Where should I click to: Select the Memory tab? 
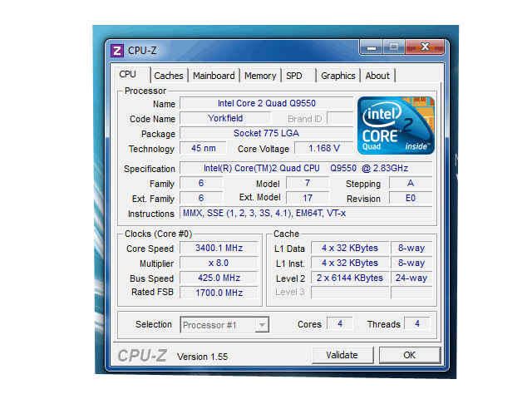point(260,76)
